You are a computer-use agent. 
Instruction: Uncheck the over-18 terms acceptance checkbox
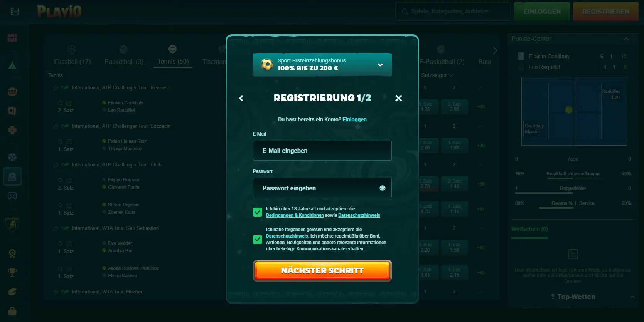258,212
